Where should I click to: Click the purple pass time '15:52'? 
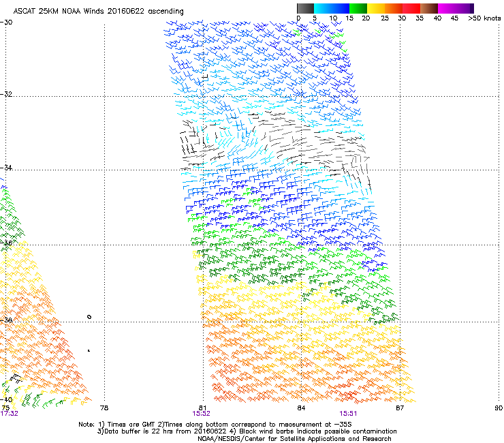click(x=201, y=414)
